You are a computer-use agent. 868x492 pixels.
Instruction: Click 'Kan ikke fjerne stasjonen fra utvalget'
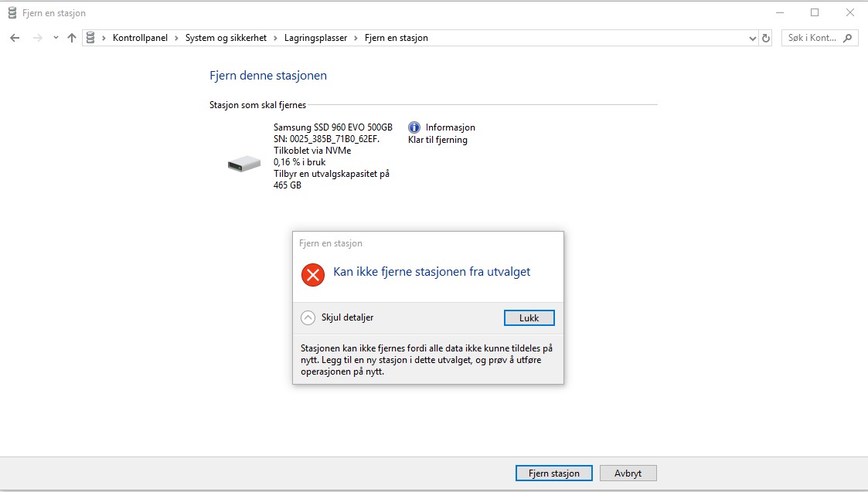tap(432, 272)
